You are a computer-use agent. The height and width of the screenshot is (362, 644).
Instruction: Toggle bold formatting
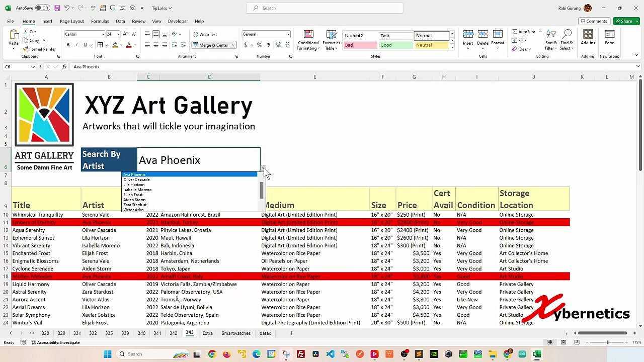[68, 45]
